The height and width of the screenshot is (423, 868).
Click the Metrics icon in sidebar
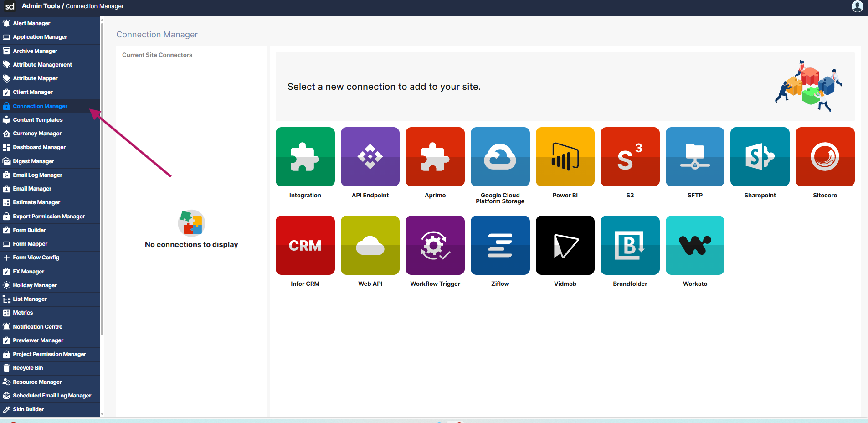[6, 313]
